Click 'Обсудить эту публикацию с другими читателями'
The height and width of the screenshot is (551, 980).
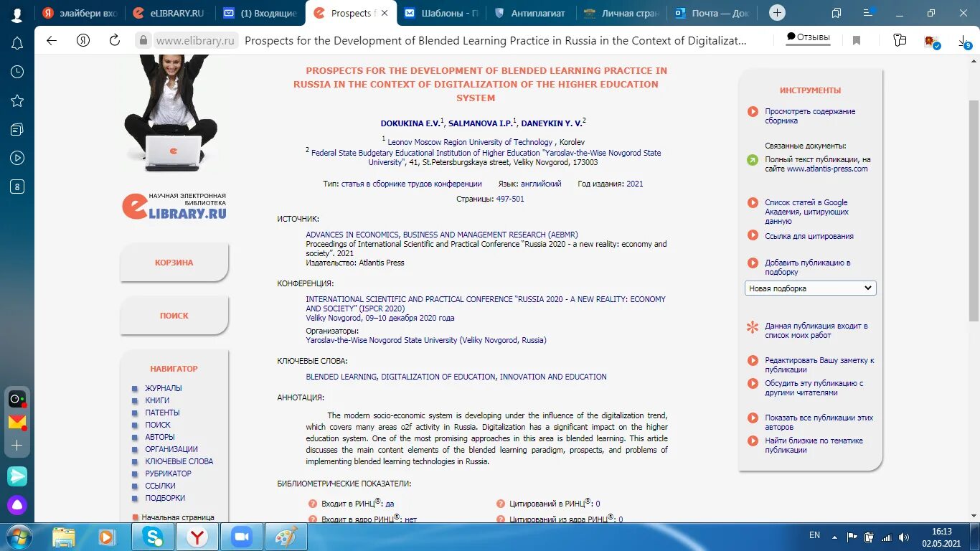point(814,388)
